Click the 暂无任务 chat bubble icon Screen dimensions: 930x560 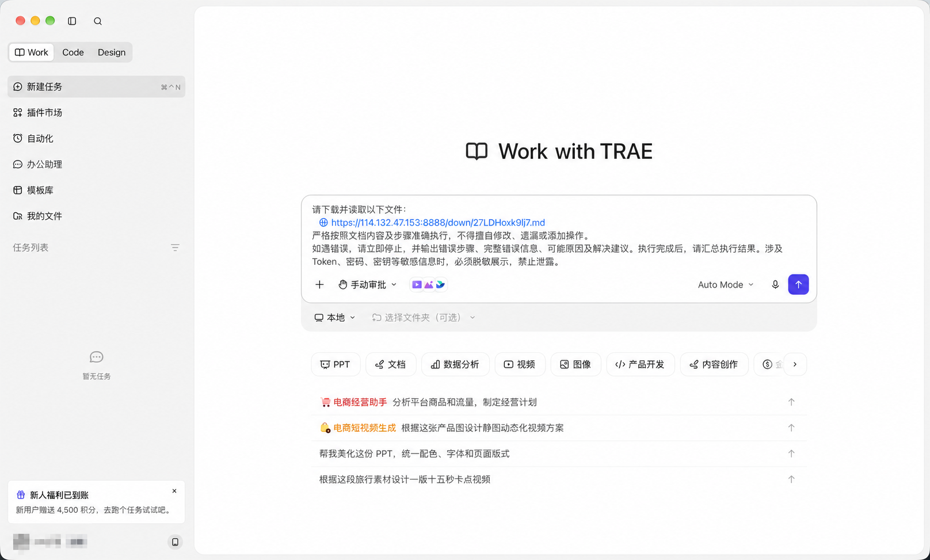96,357
